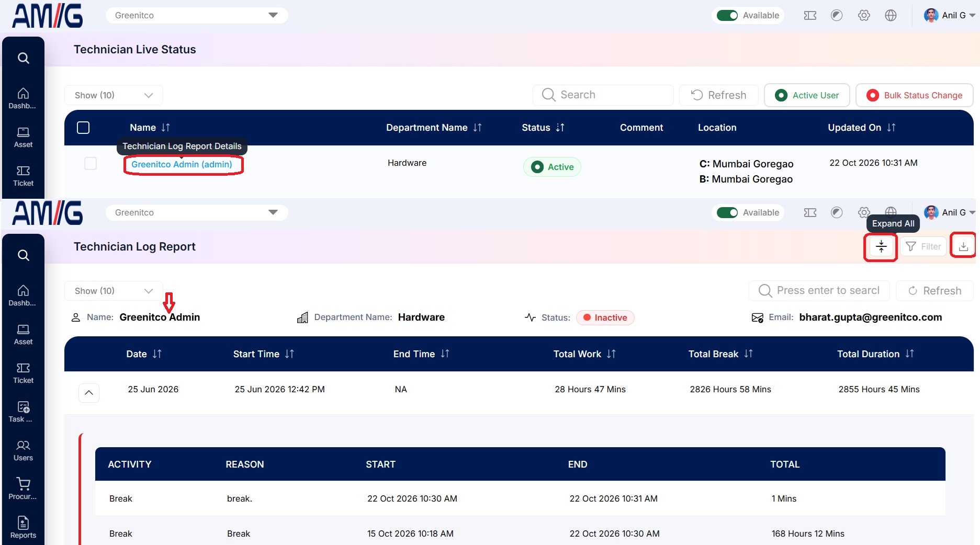Click the ticket icon in upper header

(810, 16)
